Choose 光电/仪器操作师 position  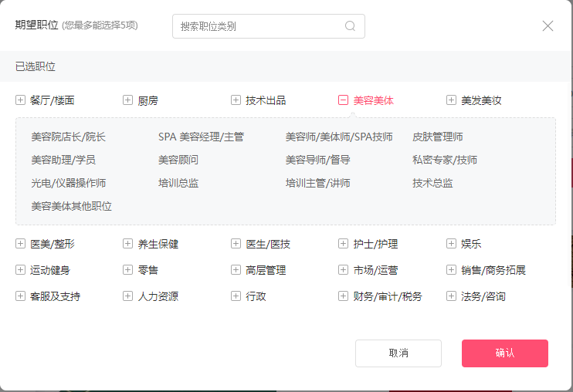click(x=68, y=184)
